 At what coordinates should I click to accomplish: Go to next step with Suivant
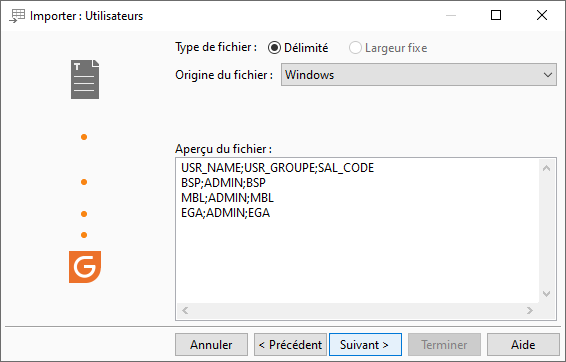[x=365, y=345]
